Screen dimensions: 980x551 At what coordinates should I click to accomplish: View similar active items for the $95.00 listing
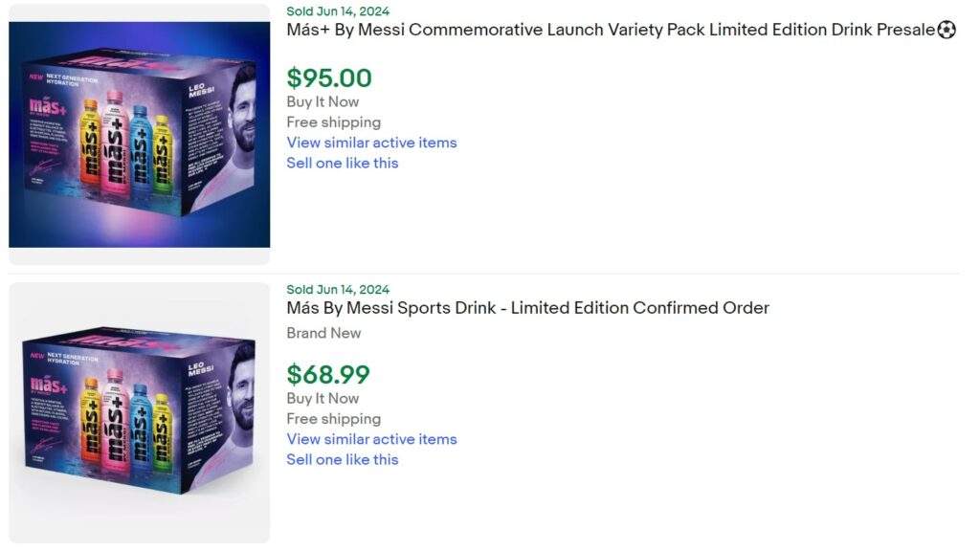pyautogui.click(x=371, y=143)
